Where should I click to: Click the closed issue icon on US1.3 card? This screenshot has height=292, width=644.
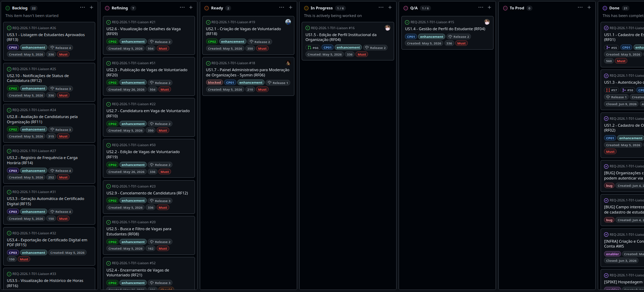point(606,76)
